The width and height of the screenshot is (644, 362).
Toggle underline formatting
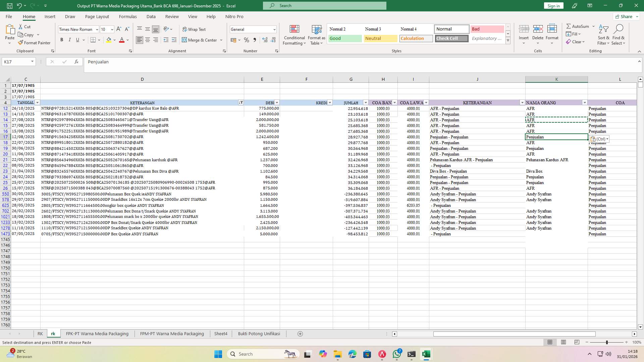tap(77, 40)
